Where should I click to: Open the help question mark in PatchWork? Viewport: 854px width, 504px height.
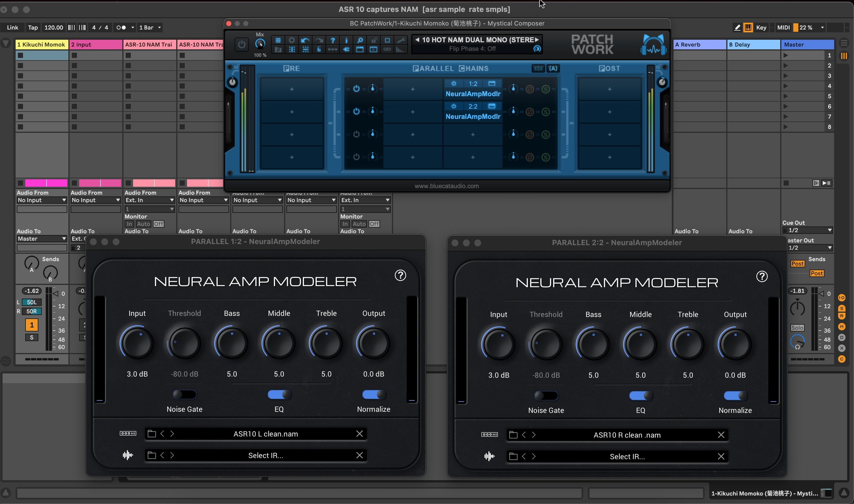click(333, 40)
